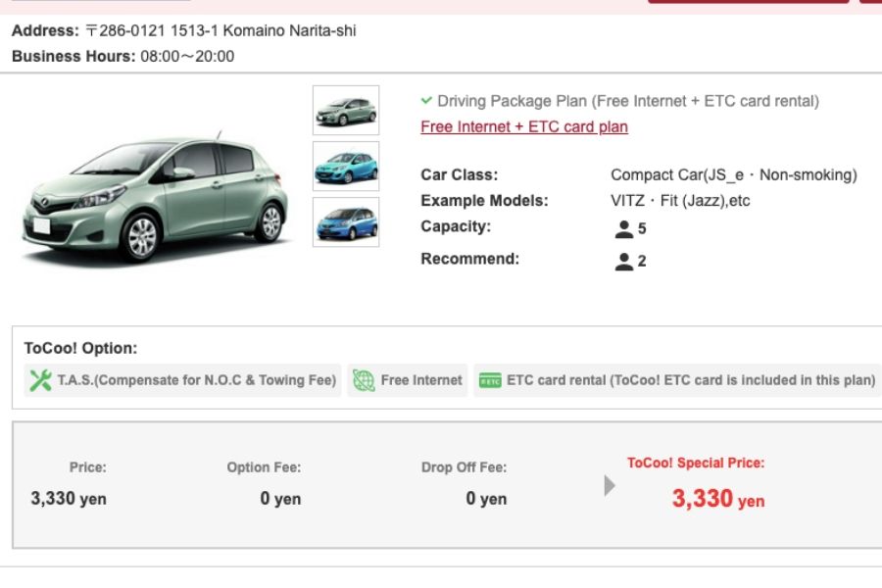This screenshot has height=588, width=882.
Task: Click the 'ToCoo! Special Price:' label
Action: tap(696, 464)
